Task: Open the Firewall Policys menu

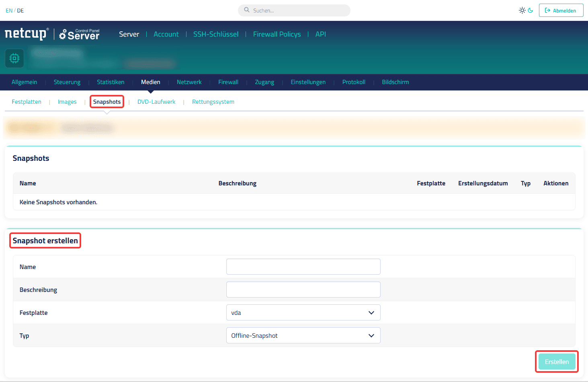Action: pyautogui.click(x=277, y=34)
